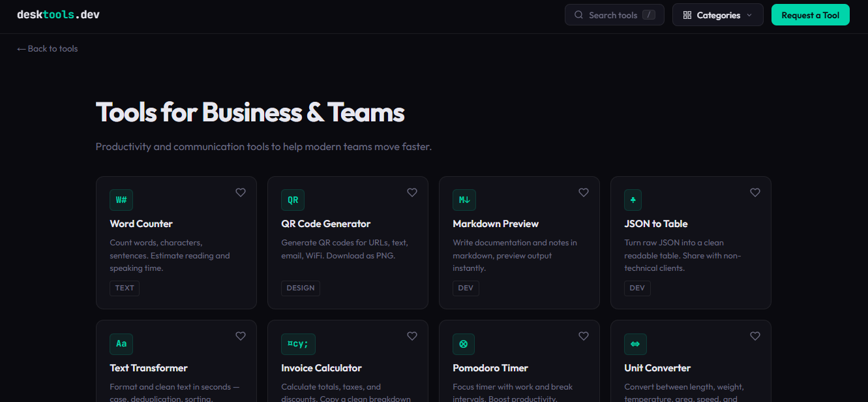Viewport: 868px width, 402px height.
Task: Click the DESIGN tag under QR Code Generator
Action: click(x=301, y=288)
